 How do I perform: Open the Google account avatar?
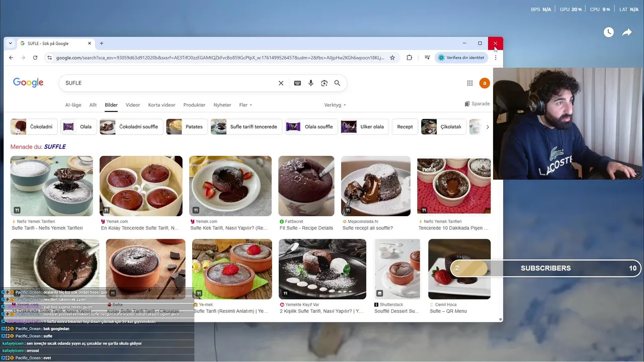pos(485,83)
